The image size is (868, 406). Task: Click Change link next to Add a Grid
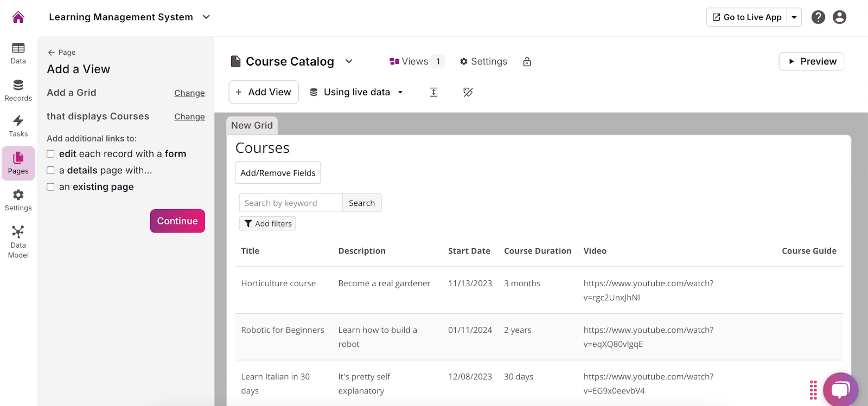[189, 93]
